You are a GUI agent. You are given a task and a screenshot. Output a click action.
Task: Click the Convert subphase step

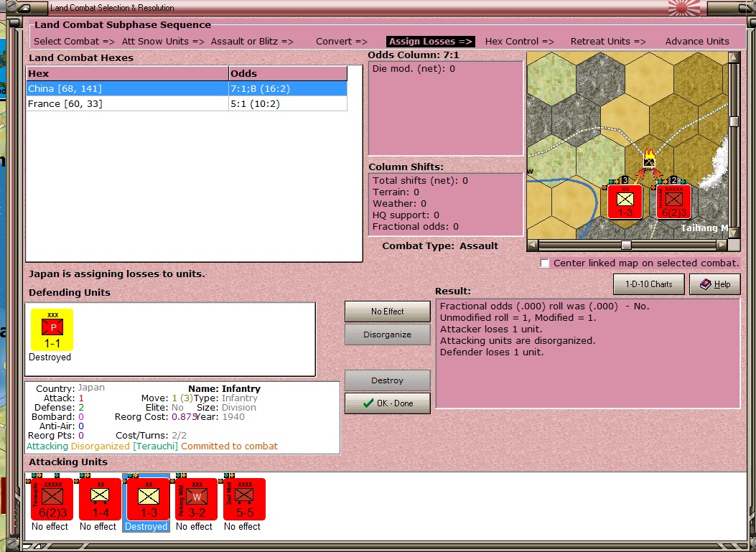click(x=341, y=42)
